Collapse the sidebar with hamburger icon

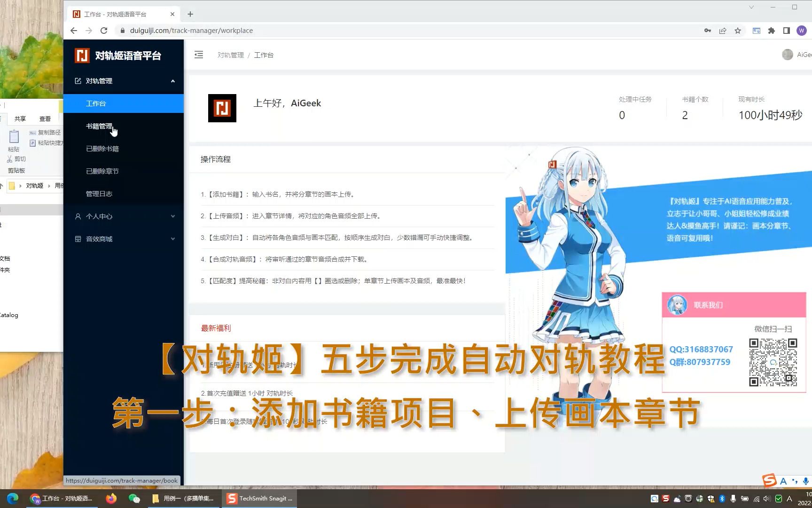[199, 55]
